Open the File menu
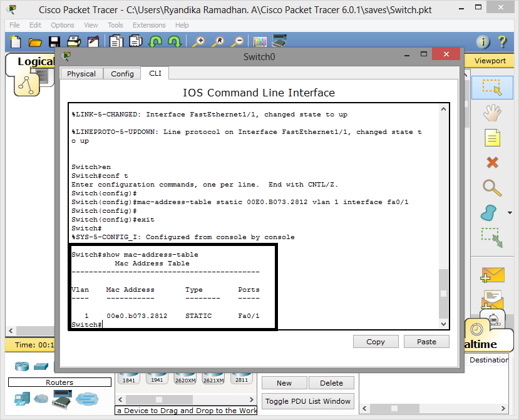 tap(14, 25)
